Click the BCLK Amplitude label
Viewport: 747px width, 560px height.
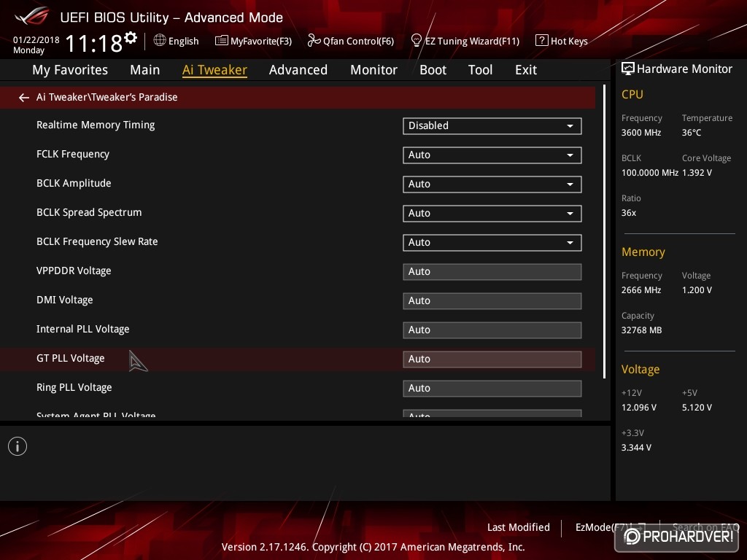click(74, 183)
